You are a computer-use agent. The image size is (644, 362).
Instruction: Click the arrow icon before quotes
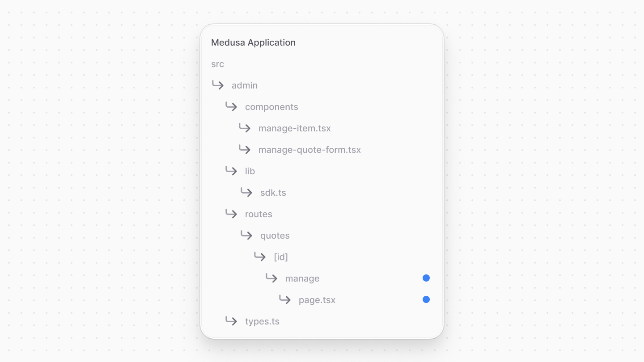pyautogui.click(x=246, y=235)
